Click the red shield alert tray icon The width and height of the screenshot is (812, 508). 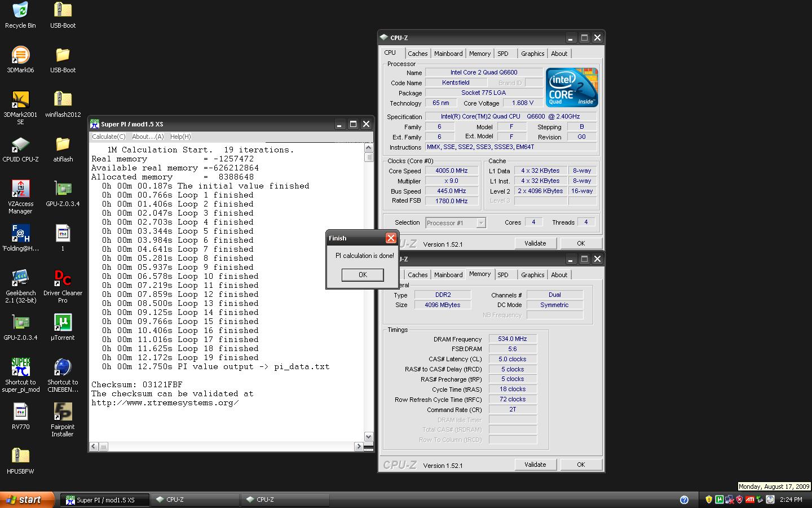pos(739,500)
